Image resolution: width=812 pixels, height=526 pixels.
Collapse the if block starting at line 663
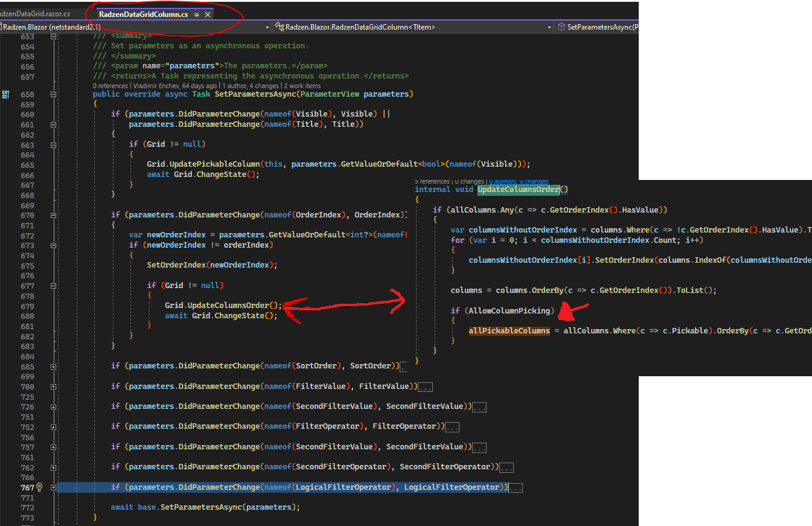coord(53,145)
